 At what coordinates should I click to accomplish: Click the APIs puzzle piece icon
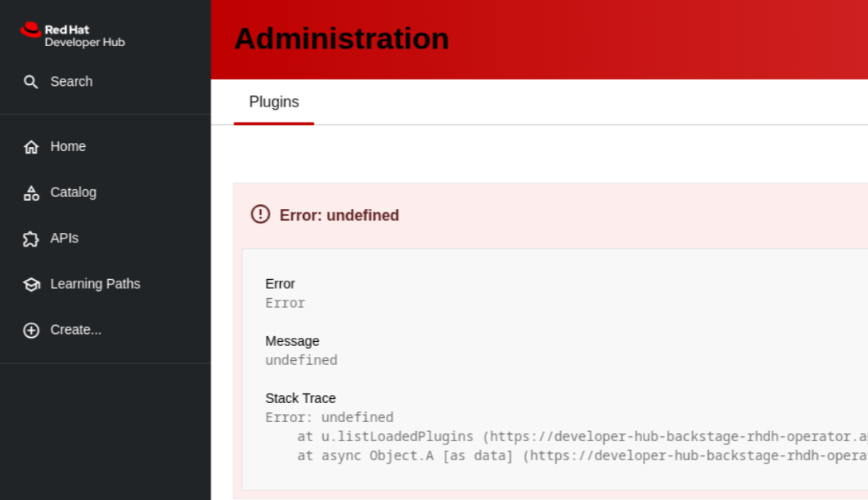[31, 238]
